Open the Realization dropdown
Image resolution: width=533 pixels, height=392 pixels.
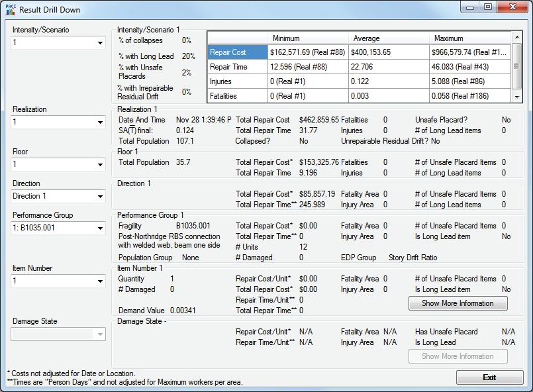58,122
